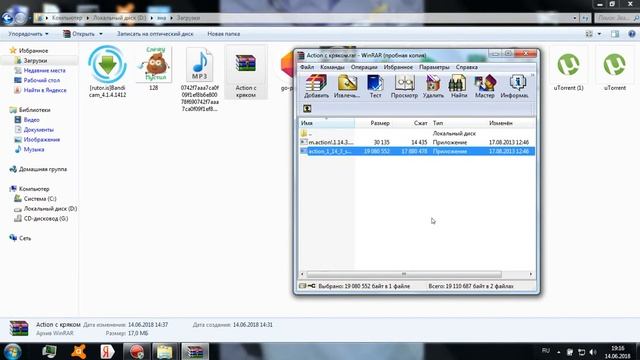The height and width of the screenshot is (360, 640).
Task: Open Упорядочить (Organize) dropdown
Action: pyautogui.click(x=29, y=34)
